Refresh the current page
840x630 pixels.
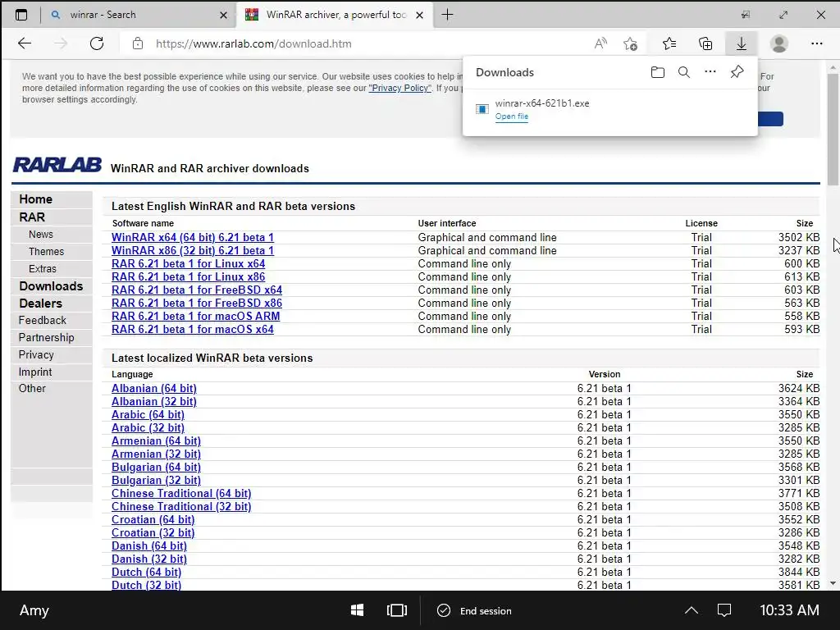click(x=97, y=43)
